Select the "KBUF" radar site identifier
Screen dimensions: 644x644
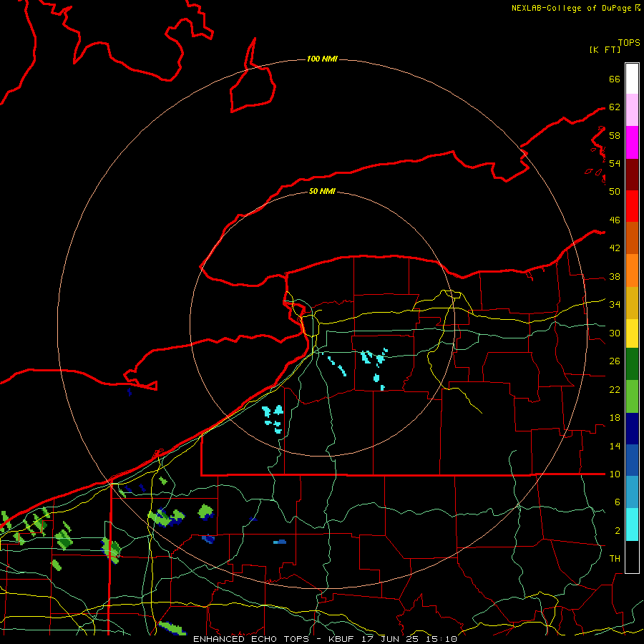[x=342, y=639]
